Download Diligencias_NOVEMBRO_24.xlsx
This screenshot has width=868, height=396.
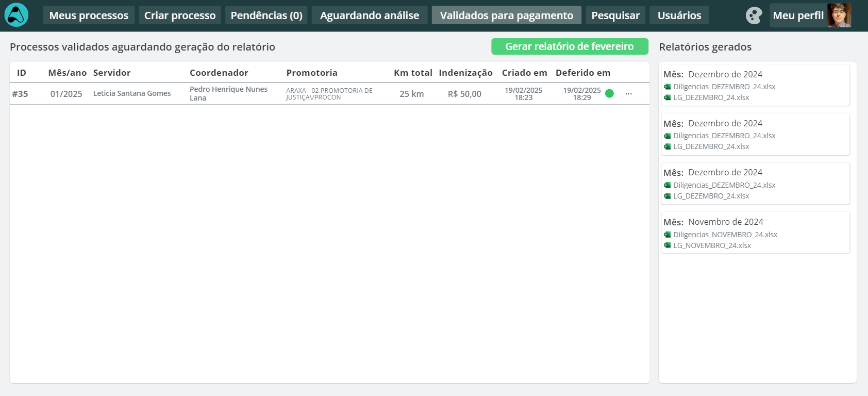tap(725, 235)
